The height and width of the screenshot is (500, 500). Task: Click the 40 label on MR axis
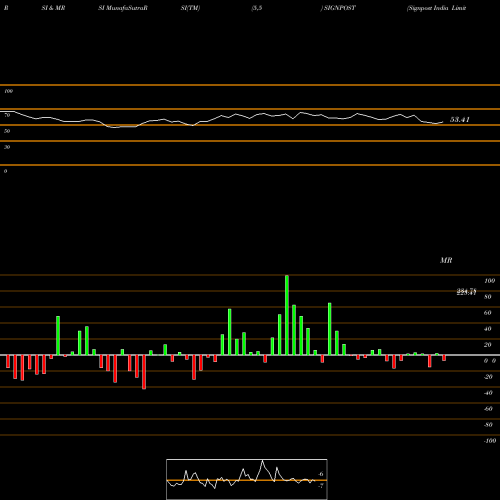click(x=488, y=329)
